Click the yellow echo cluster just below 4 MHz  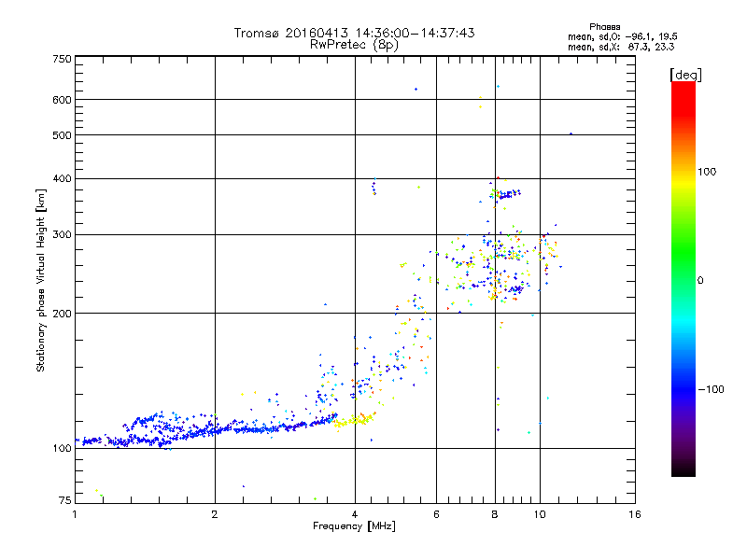pyautogui.click(x=354, y=421)
